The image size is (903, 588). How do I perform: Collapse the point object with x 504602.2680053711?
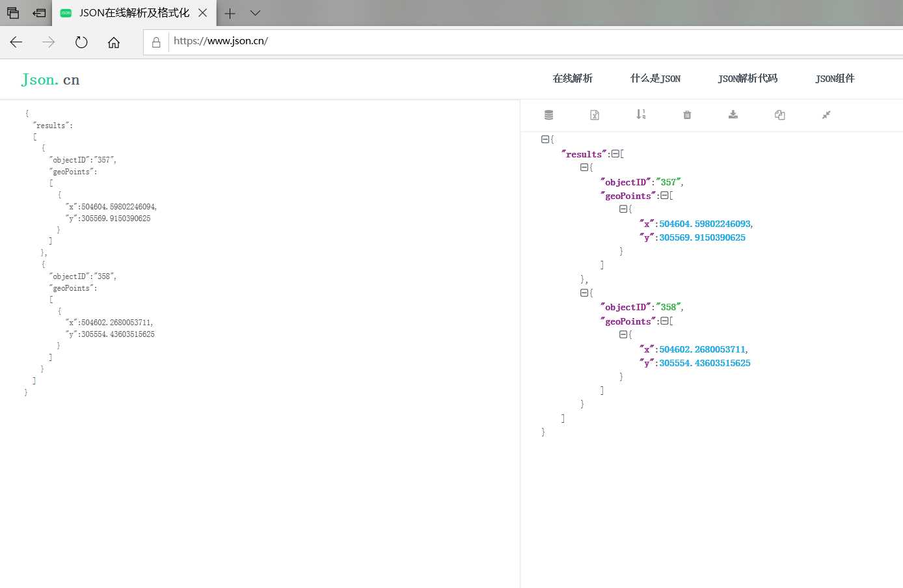[x=623, y=334]
